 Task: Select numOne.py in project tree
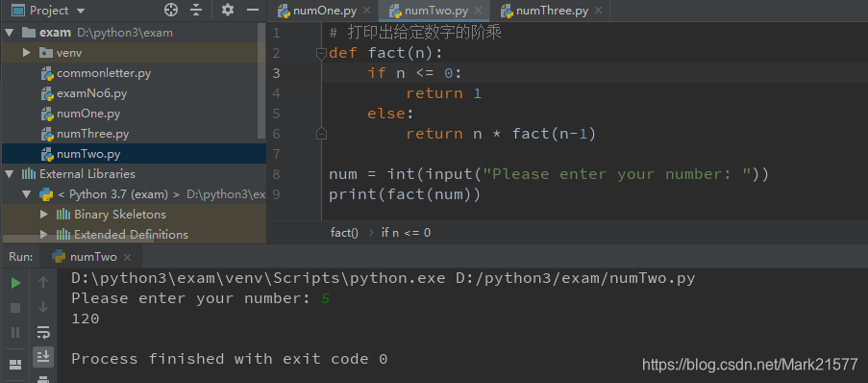(88, 114)
